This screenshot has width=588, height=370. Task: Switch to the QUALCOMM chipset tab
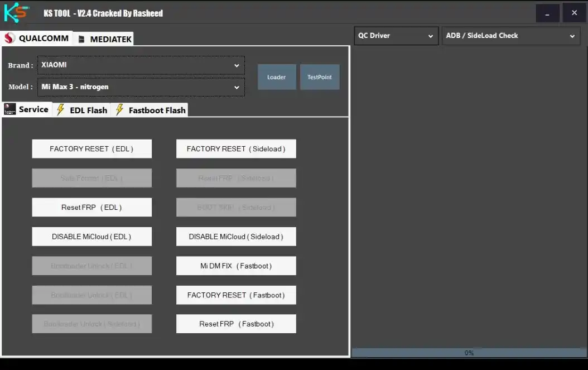click(x=37, y=39)
